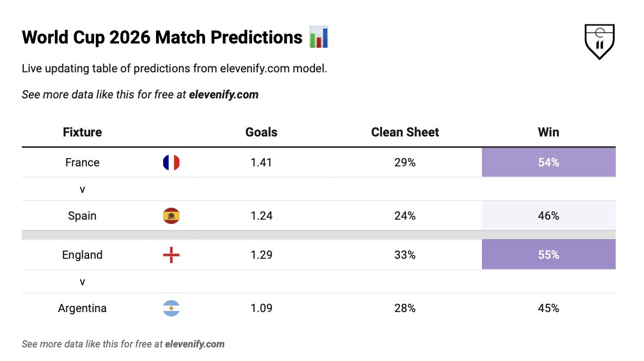Select Spain's 1.24 goals value
This screenshot has height=361, width=644.
click(x=261, y=216)
